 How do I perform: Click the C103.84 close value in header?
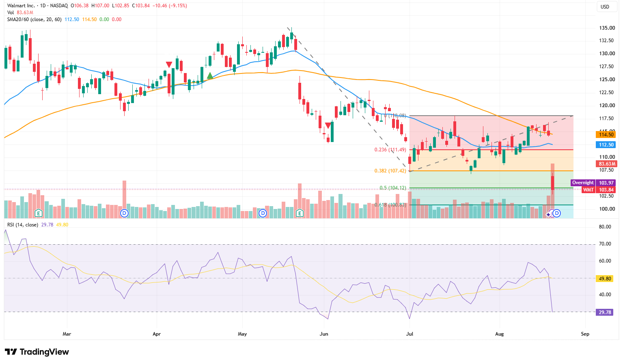(x=140, y=6)
